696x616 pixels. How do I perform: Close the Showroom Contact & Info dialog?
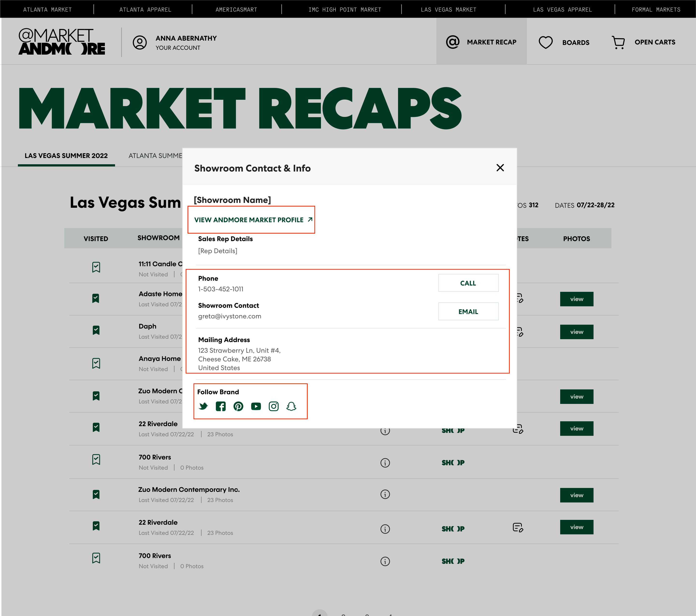click(x=500, y=168)
